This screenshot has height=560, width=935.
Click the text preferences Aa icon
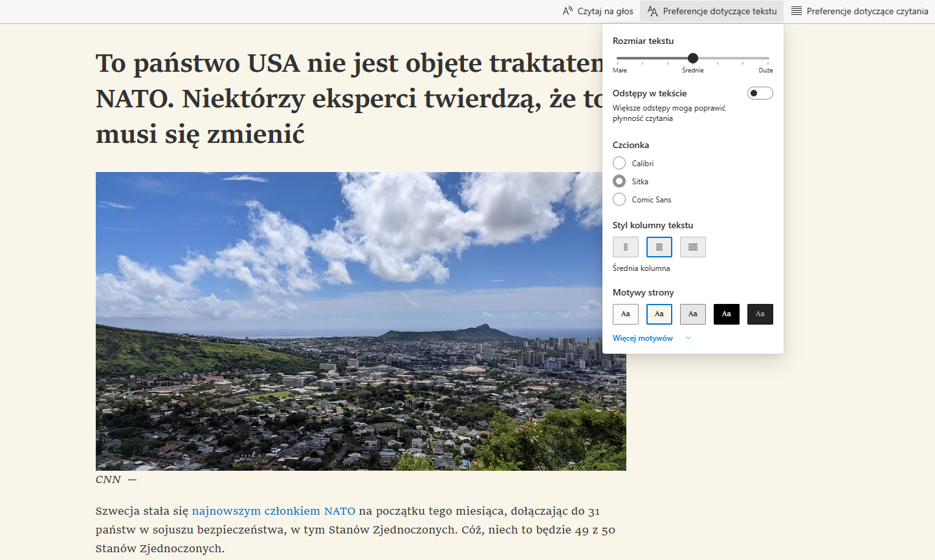click(x=652, y=11)
